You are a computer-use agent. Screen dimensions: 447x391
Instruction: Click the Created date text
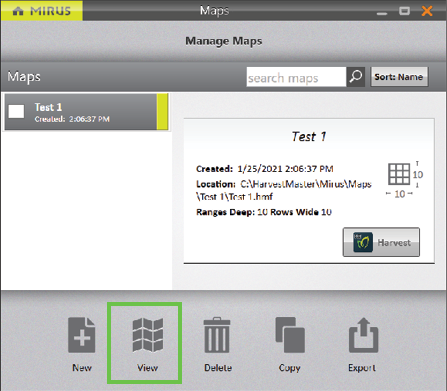point(264,169)
